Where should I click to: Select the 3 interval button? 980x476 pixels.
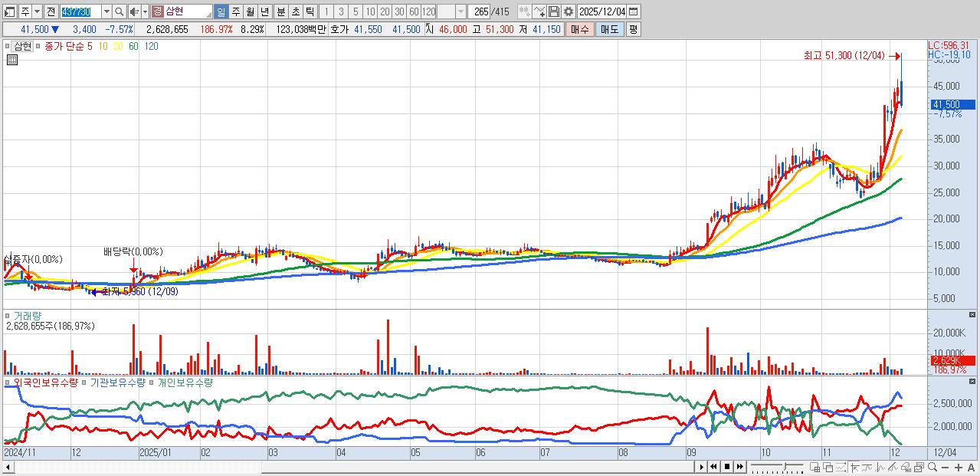pos(340,11)
